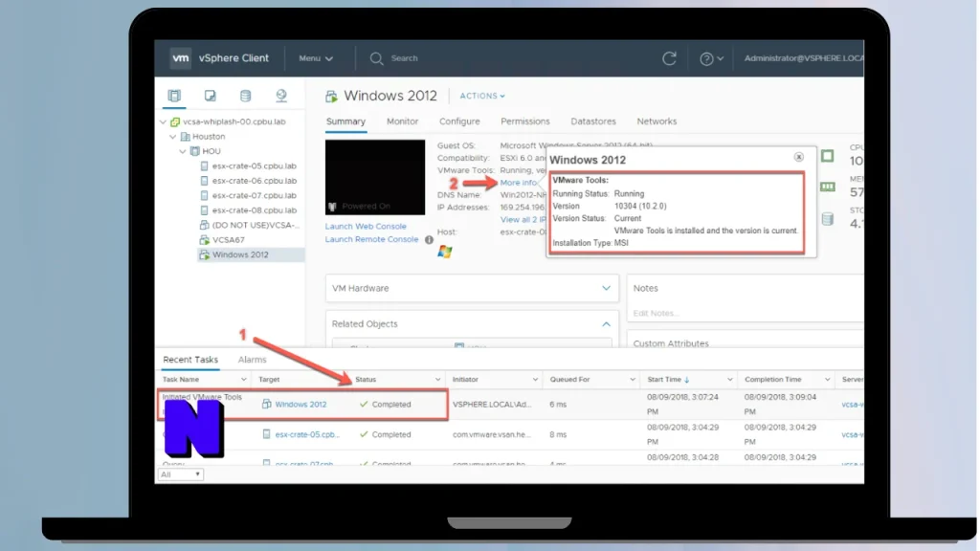Select the Alarms tab
Image resolution: width=980 pixels, height=551 pixels.
pos(252,360)
